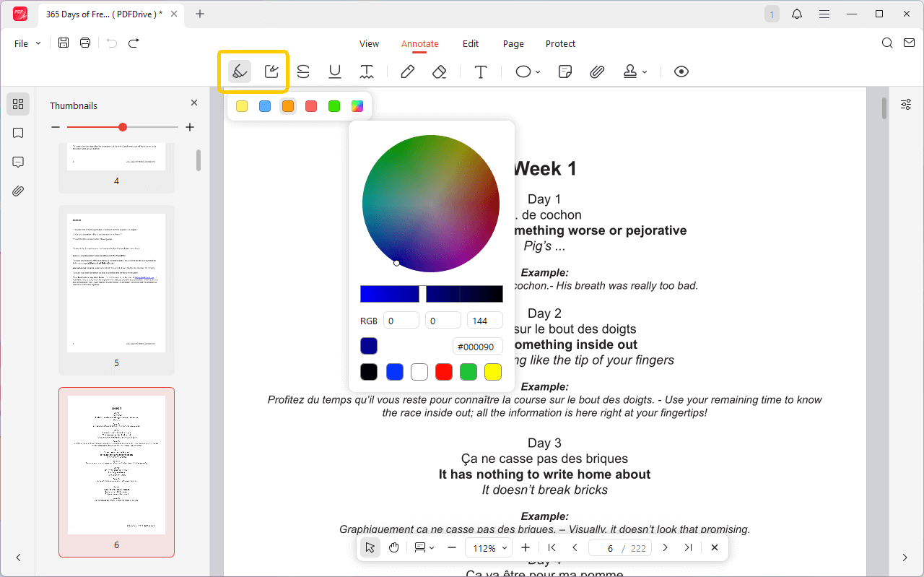Image resolution: width=924 pixels, height=577 pixels.
Task: Apply strikethrough annotation tool
Action: [x=303, y=71]
